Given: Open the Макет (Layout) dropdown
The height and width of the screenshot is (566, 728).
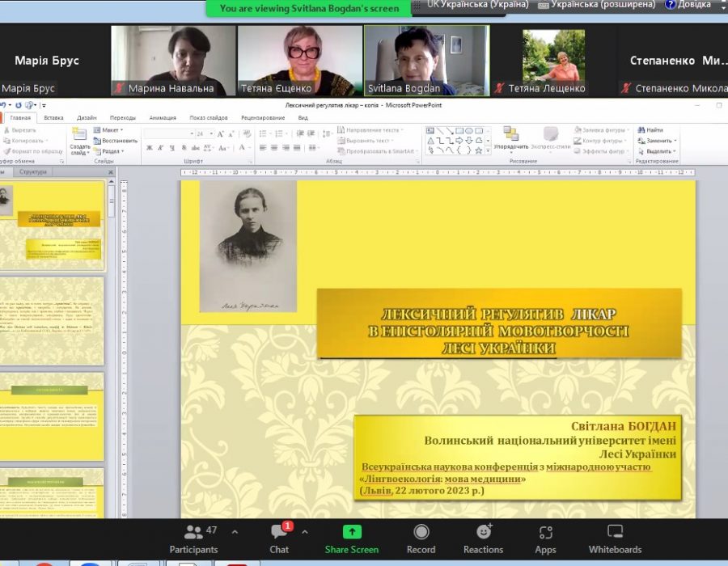Looking at the screenshot, I should pyautogui.click(x=111, y=129).
